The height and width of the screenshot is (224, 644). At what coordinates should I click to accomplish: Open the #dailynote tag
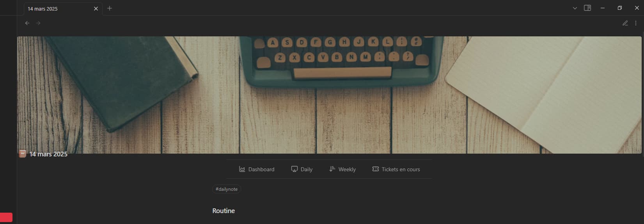pyautogui.click(x=227, y=189)
